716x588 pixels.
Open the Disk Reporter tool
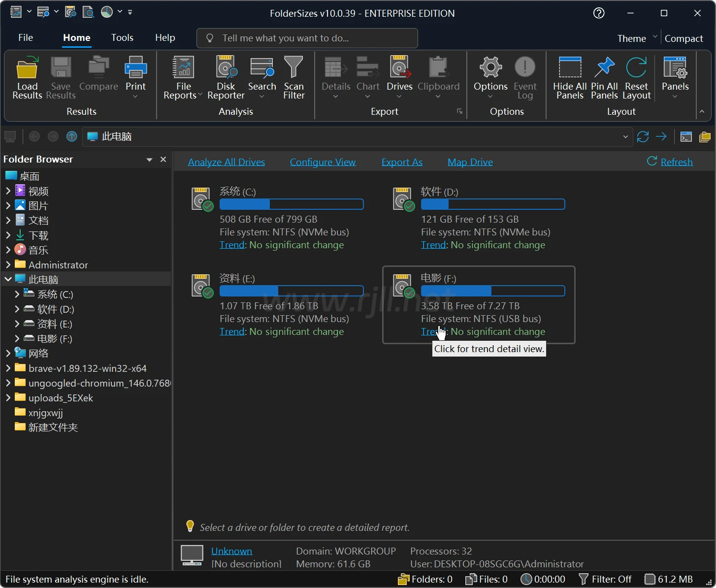226,69
